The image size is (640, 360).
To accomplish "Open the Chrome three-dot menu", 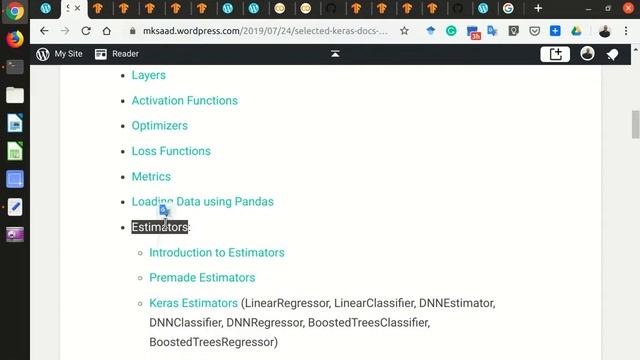I will click(626, 31).
